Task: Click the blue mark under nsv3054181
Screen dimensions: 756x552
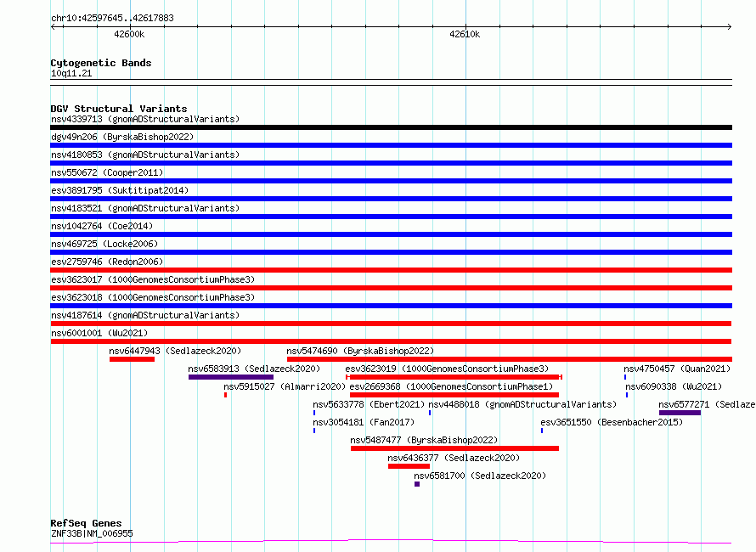Action: click(x=314, y=431)
